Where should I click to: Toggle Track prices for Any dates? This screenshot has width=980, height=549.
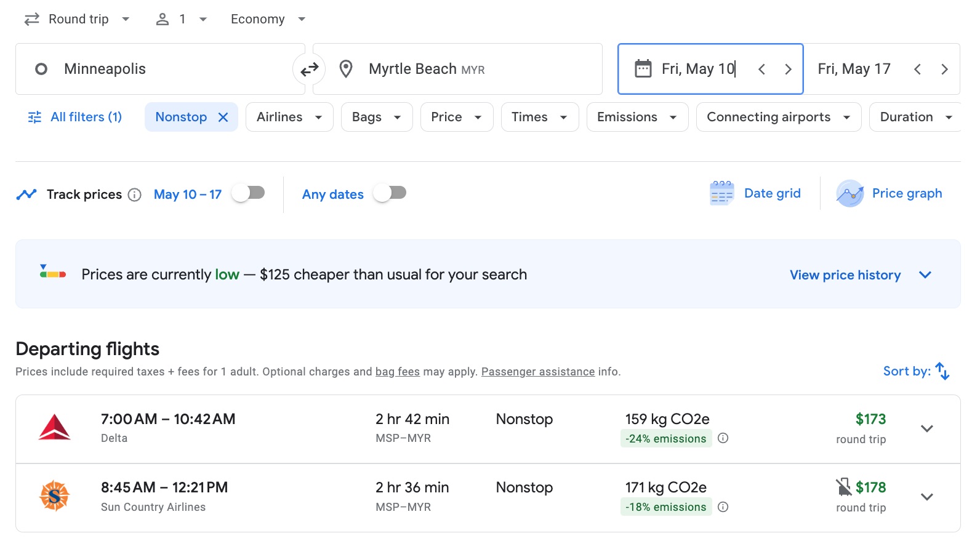coord(390,193)
